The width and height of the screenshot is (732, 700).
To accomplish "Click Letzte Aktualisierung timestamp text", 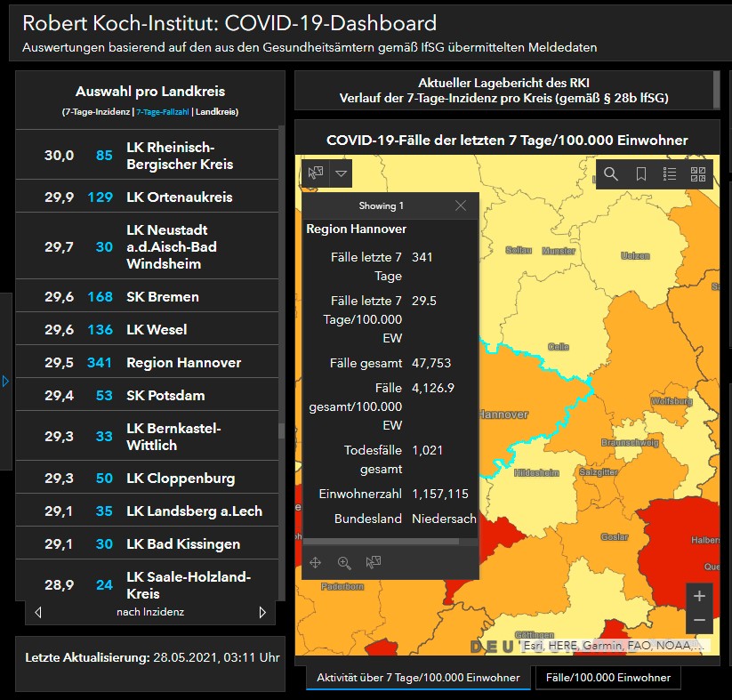I will pos(152,657).
